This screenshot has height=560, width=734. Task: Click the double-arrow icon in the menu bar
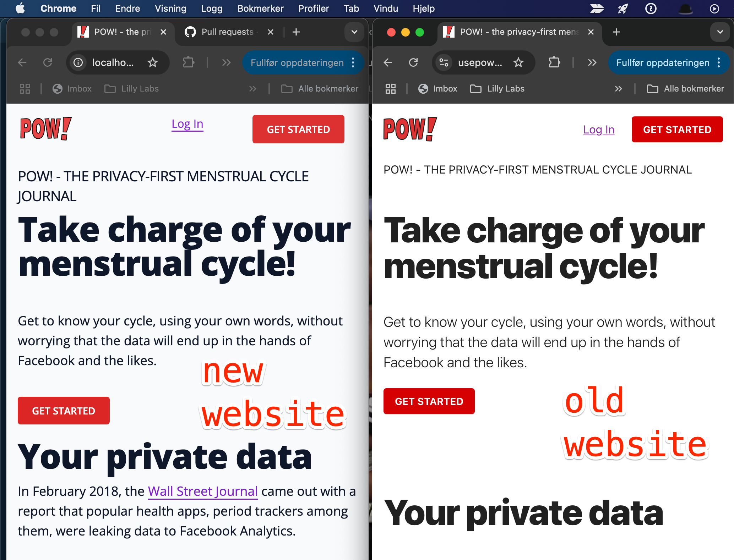(x=597, y=9)
